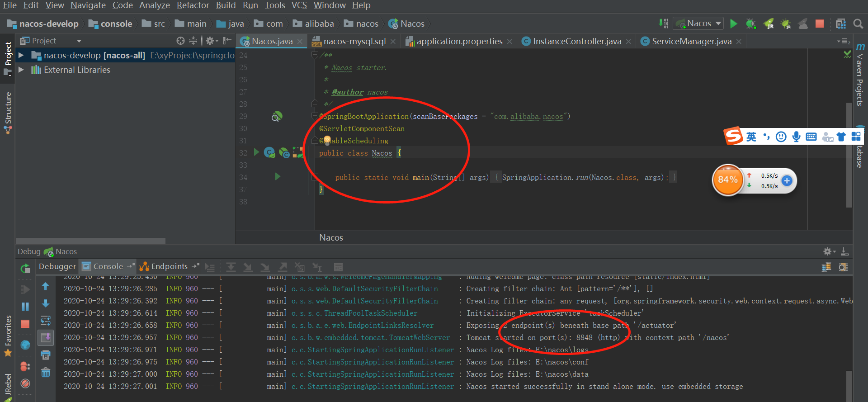Expand External Libraries tree node
Viewport: 868px width, 402px height.
pos(21,70)
